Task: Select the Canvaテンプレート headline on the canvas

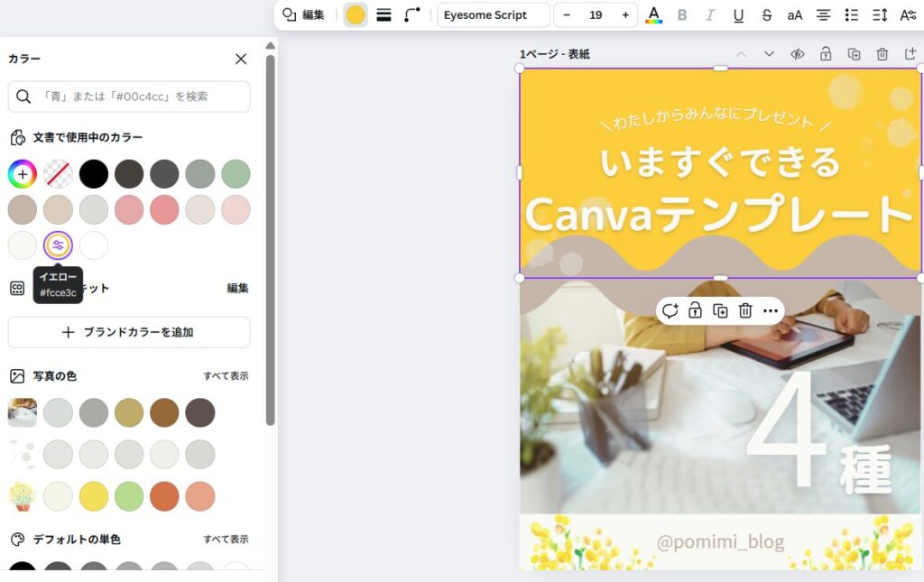Action: [x=719, y=214]
